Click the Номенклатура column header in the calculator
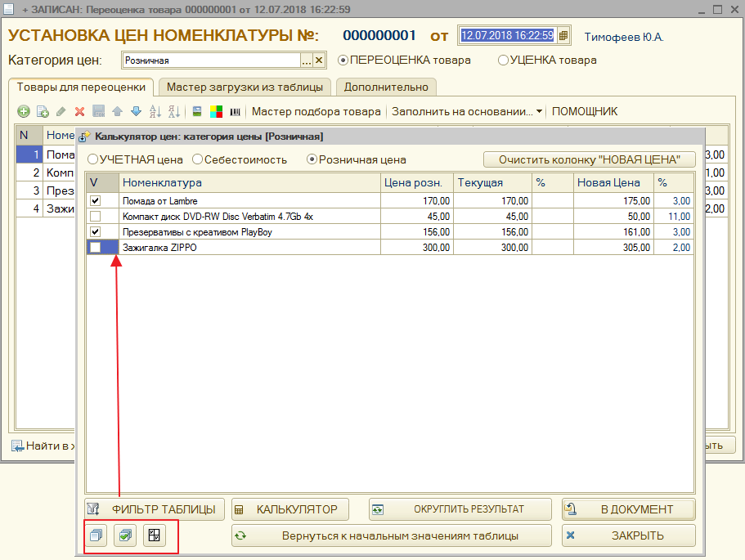 pyautogui.click(x=249, y=183)
